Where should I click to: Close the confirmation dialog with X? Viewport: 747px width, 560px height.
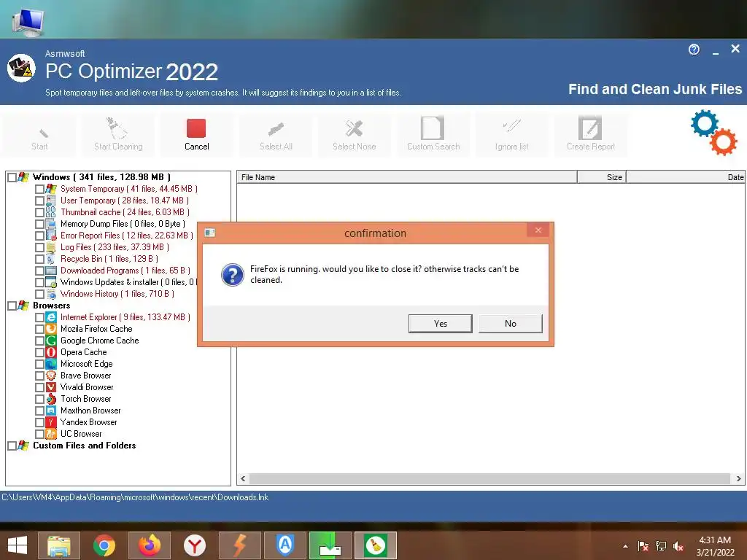tap(538, 230)
